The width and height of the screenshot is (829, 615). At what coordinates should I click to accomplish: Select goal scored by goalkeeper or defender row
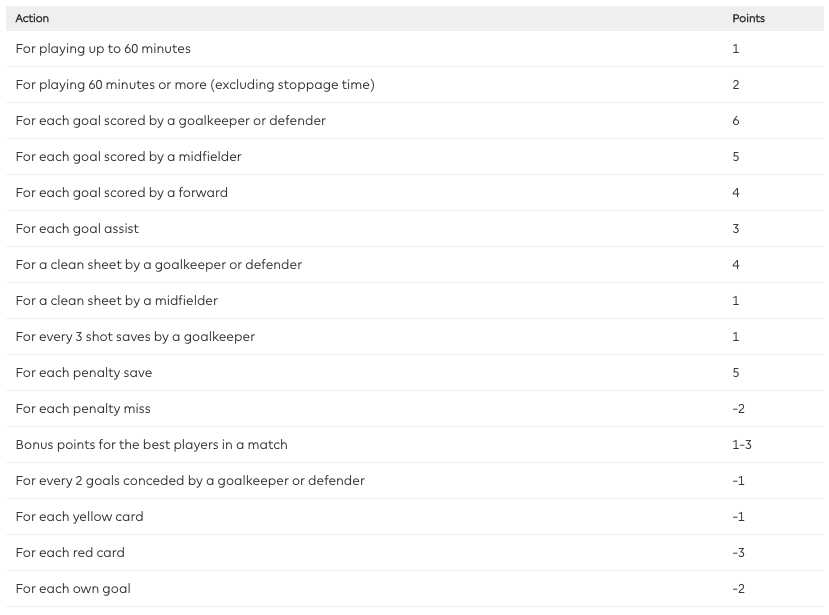170,121
